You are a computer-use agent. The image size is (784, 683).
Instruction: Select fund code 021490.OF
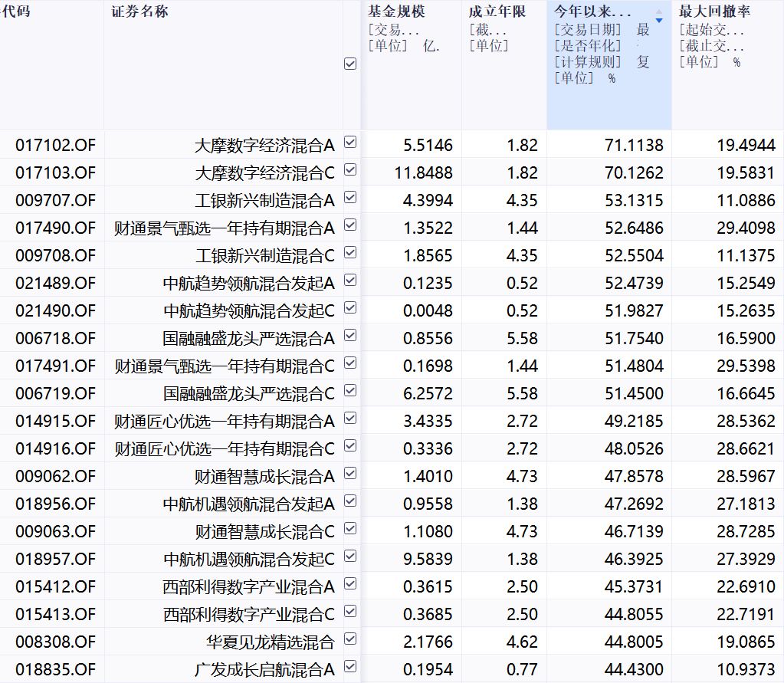[55, 310]
